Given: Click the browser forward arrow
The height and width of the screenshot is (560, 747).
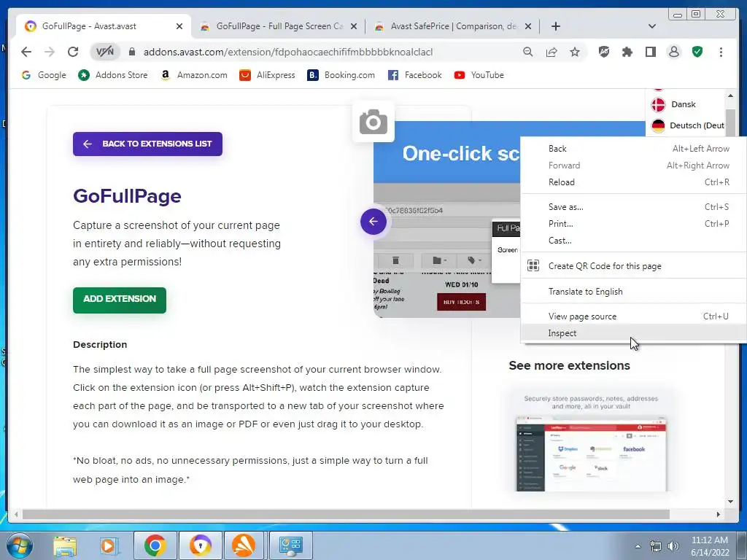Looking at the screenshot, I should 50,52.
